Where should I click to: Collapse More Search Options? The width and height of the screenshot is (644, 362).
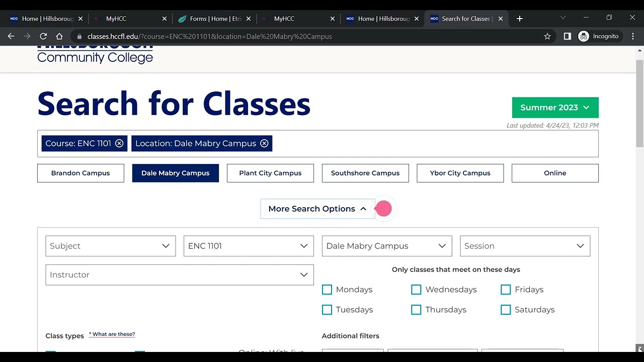pyautogui.click(x=317, y=209)
